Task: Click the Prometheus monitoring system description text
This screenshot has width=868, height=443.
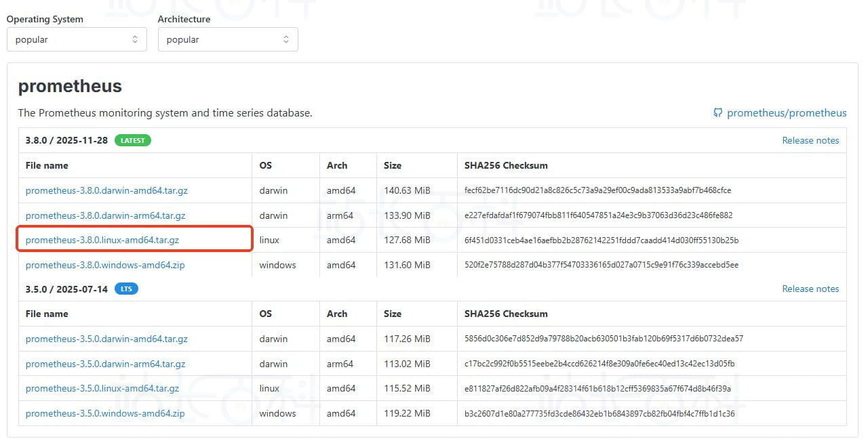Action: click(165, 113)
